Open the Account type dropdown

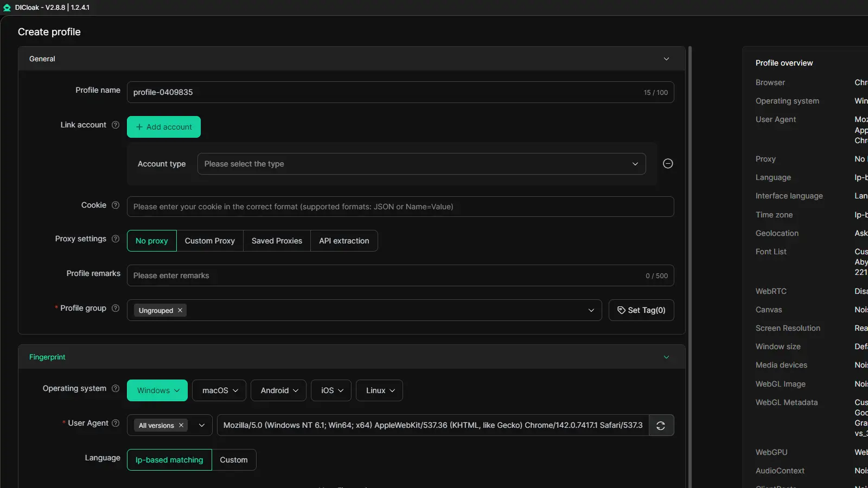click(x=421, y=164)
